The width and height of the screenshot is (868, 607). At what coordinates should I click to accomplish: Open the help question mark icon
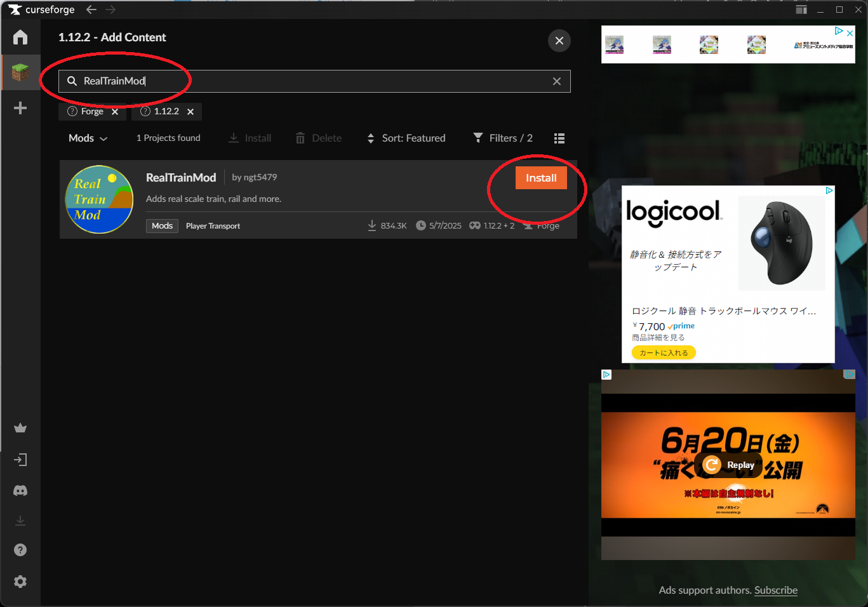click(x=20, y=550)
